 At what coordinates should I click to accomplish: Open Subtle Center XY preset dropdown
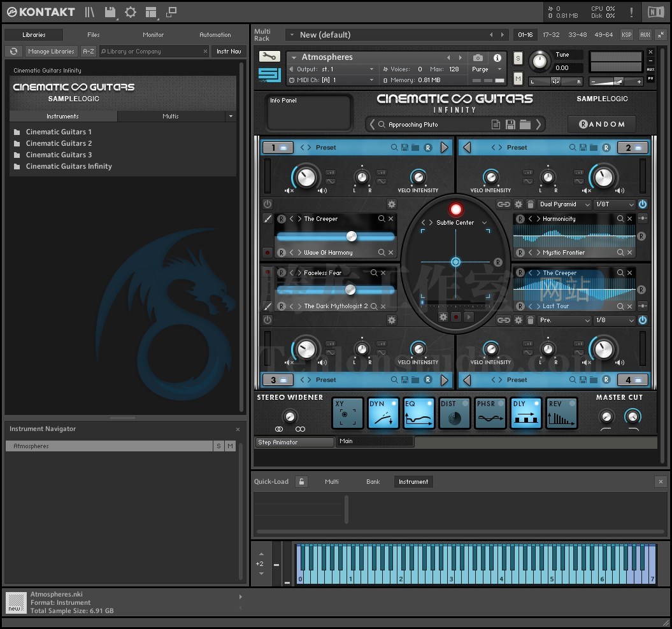(484, 223)
